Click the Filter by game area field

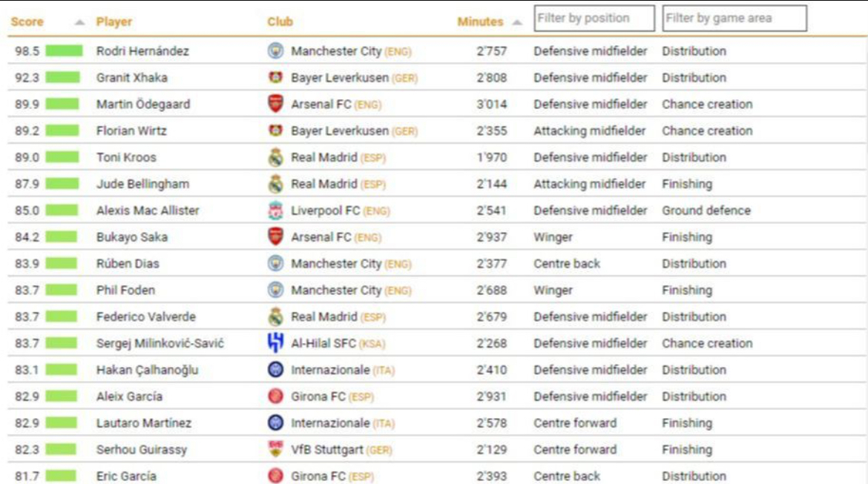(x=734, y=19)
